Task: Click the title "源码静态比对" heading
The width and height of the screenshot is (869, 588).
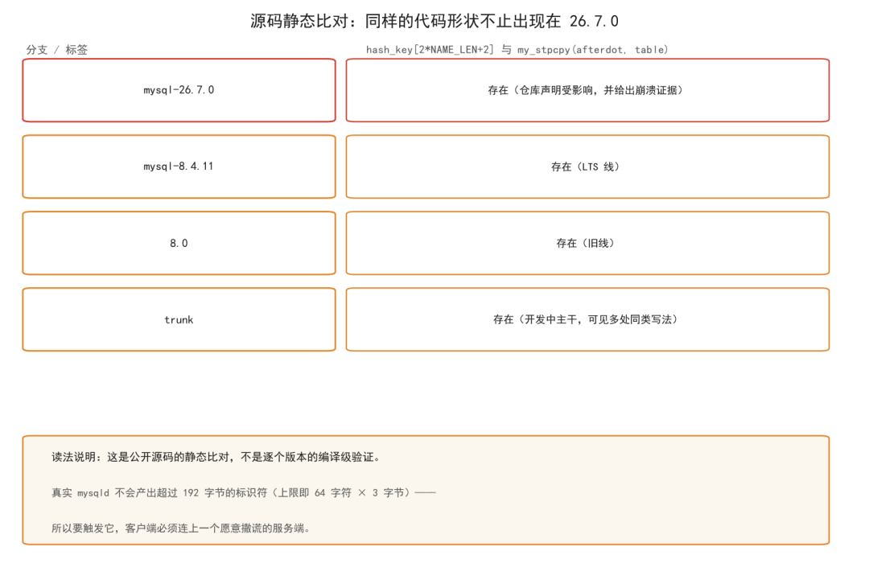Action: [x=434, y=21]
